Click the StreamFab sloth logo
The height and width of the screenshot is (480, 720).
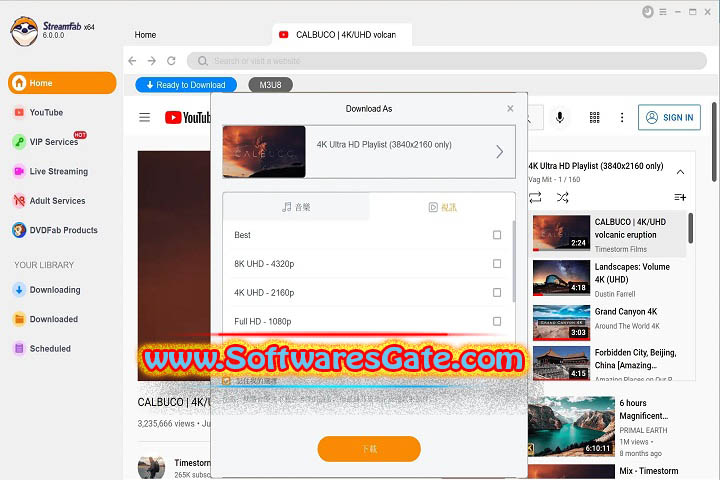(24, 31)
